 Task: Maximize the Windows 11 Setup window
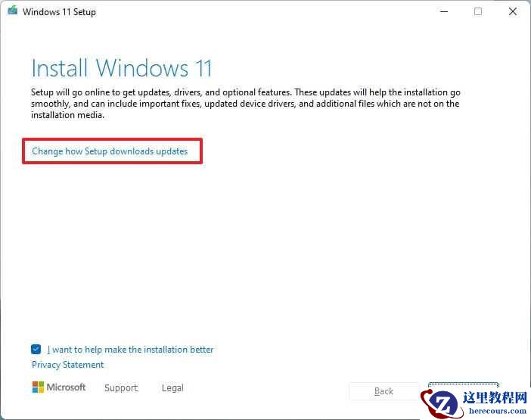click(x=478, y=11)
